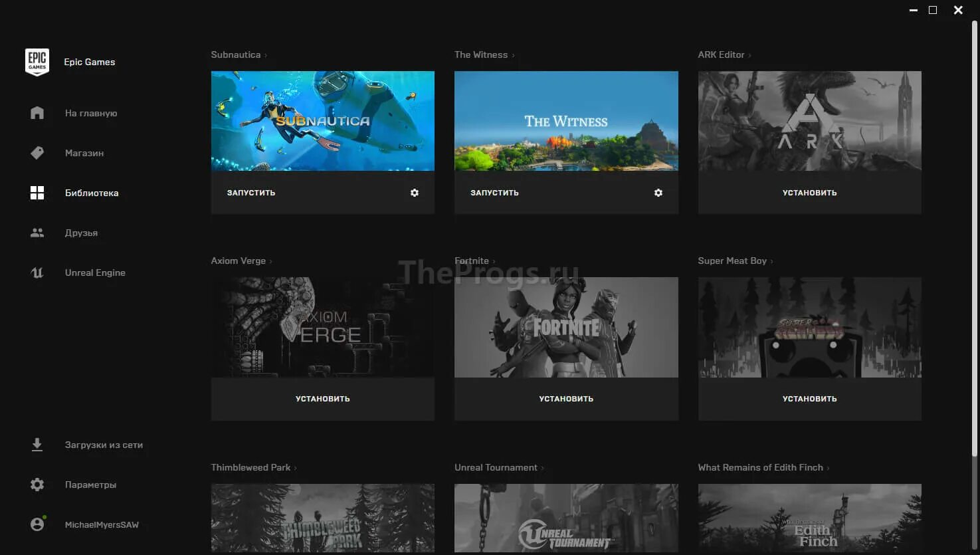Screen dimensions: 980x555
Task: Install Fortnite with Установить button
Action: click(x=566, y=399)
